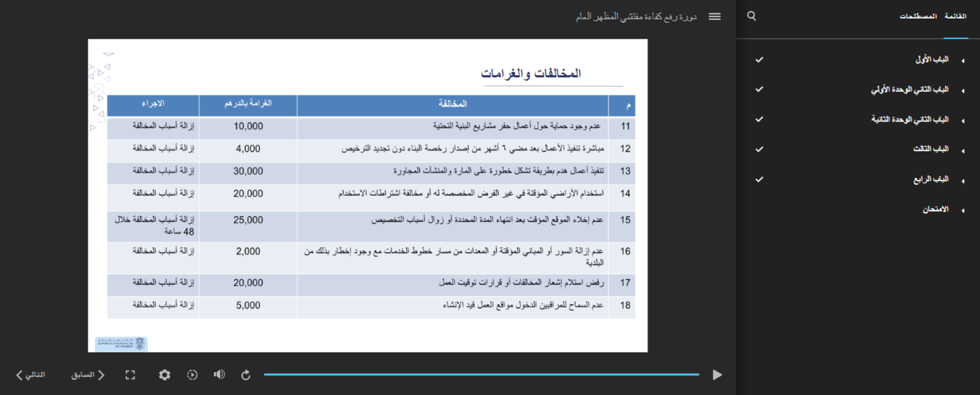The width and height of the screenshot is (980, 395).
Task: Open the playback speed icon
Action: 193,375
